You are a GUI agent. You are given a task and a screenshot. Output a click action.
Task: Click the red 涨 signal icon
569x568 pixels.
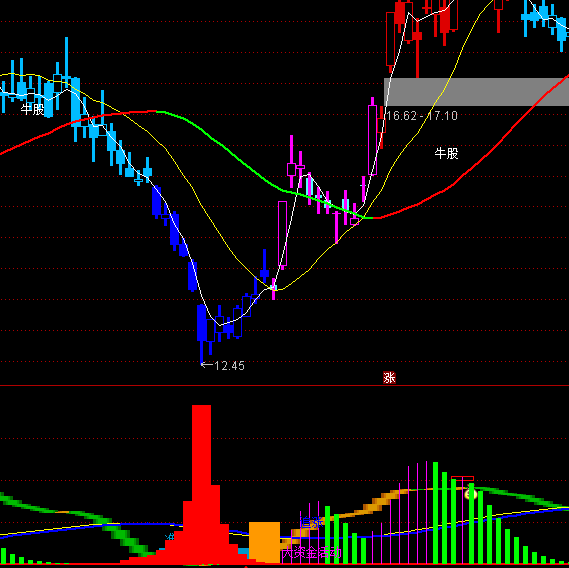389,378
